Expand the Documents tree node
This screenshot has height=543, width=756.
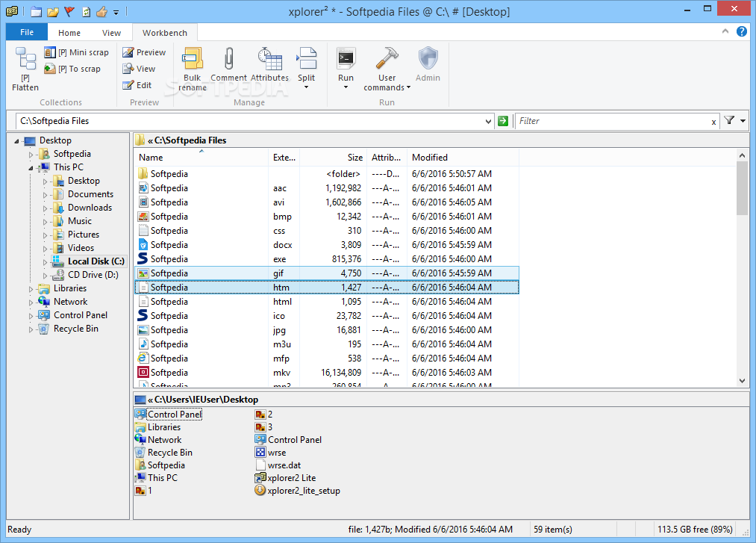click(45, 195)
